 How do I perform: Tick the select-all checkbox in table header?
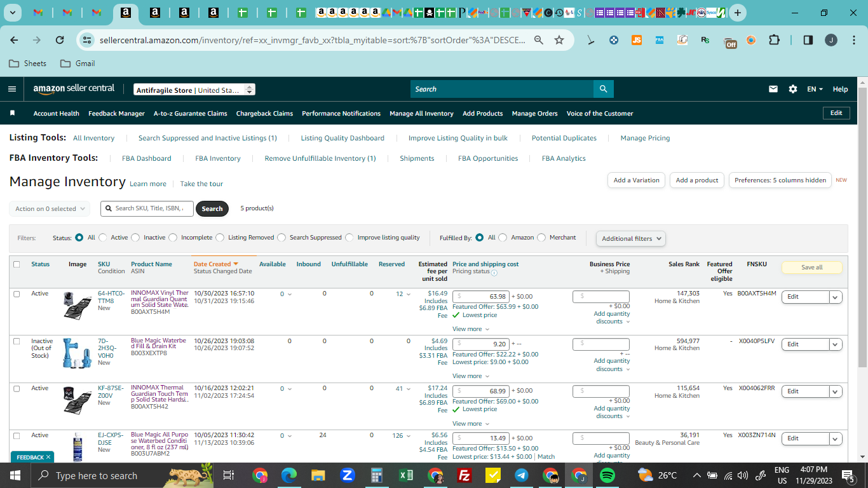[17, 264]
